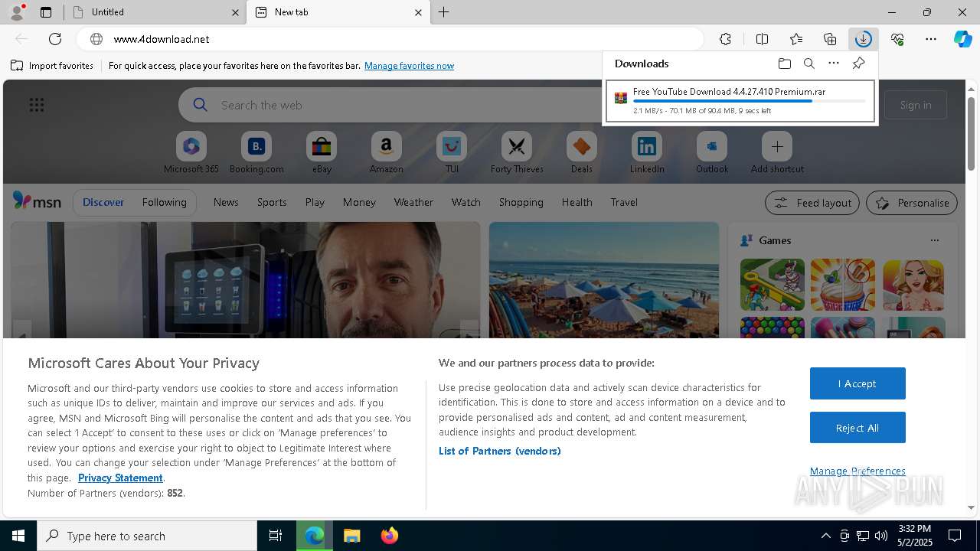Open the Edge profile icon
Screen dimensions: 980x551
coord(17,12)
